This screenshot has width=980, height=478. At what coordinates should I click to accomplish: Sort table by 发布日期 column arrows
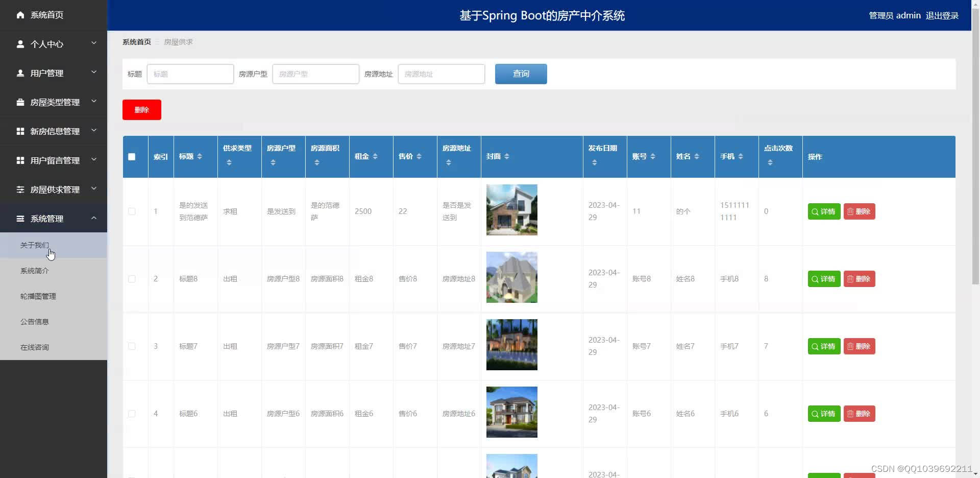595,162
